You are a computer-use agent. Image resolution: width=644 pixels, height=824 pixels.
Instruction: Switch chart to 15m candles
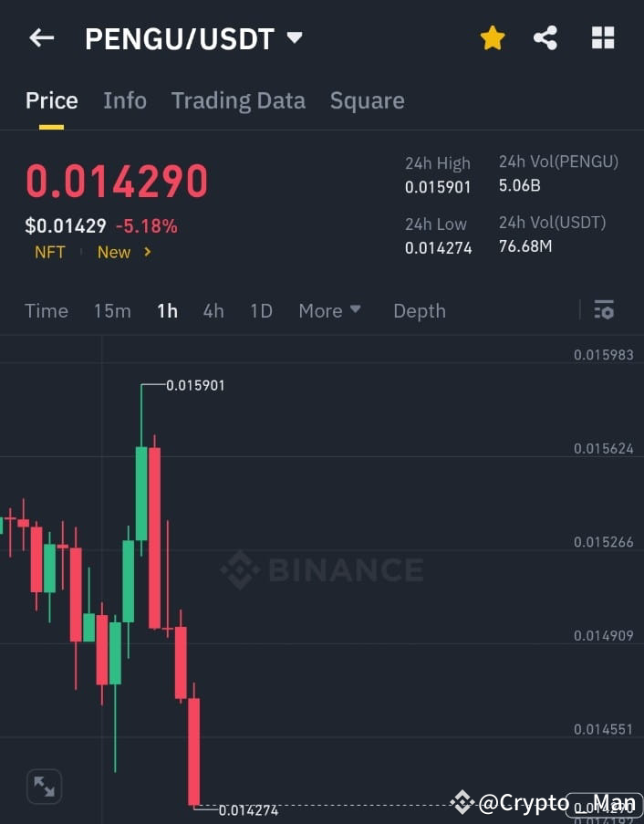(112, 310)
